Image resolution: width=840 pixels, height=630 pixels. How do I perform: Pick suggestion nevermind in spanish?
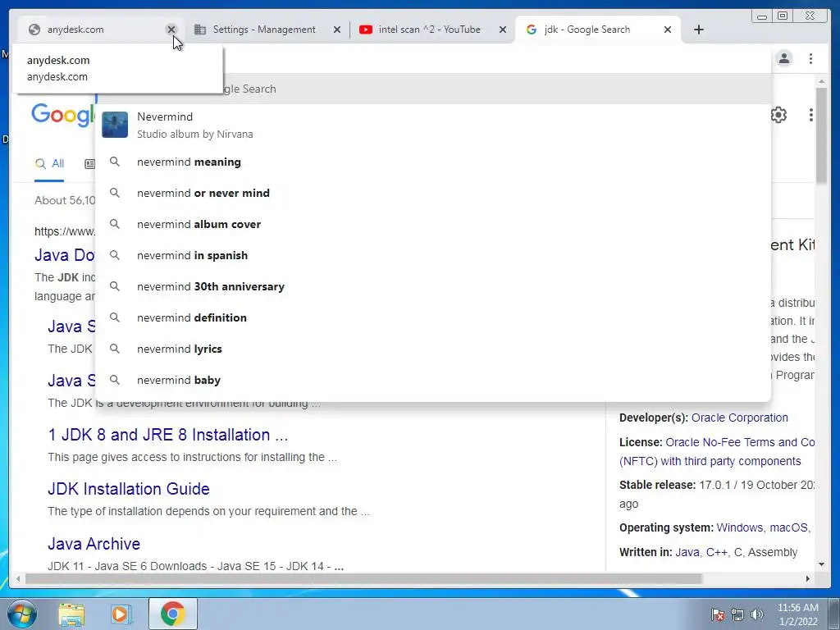point(433,255)
